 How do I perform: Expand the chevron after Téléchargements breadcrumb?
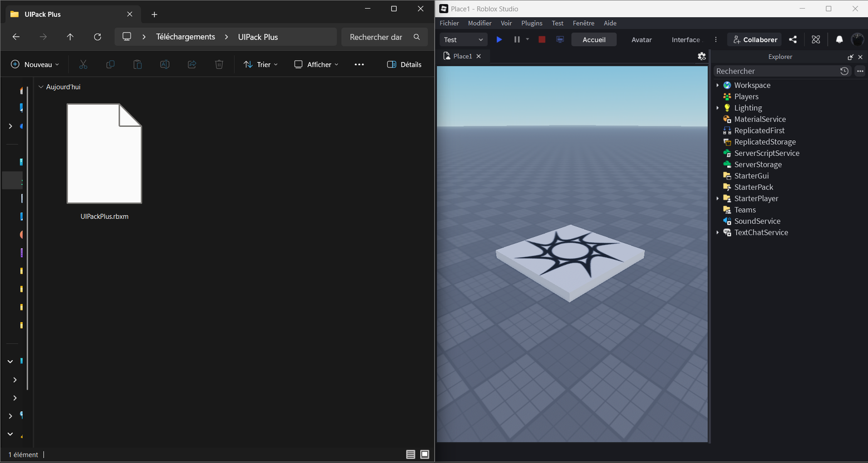click(226, 37)
